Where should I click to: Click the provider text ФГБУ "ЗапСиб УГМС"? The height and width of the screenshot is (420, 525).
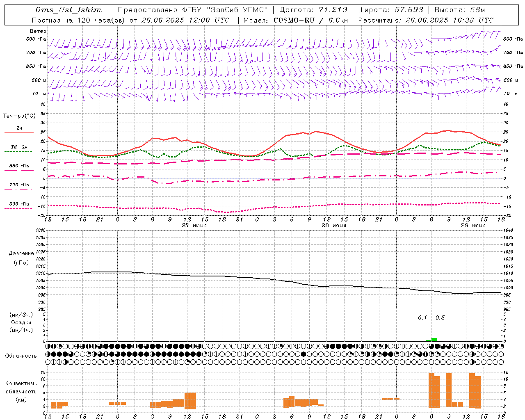pyautogui.click(x=225, y=10)
